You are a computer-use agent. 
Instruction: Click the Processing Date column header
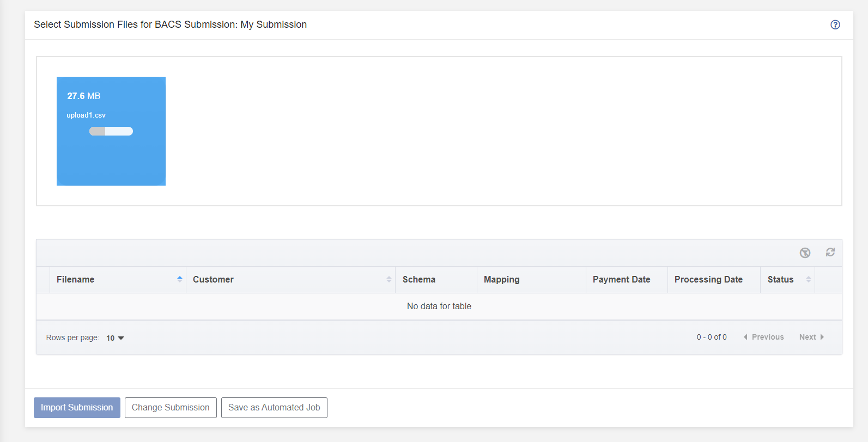714,280
